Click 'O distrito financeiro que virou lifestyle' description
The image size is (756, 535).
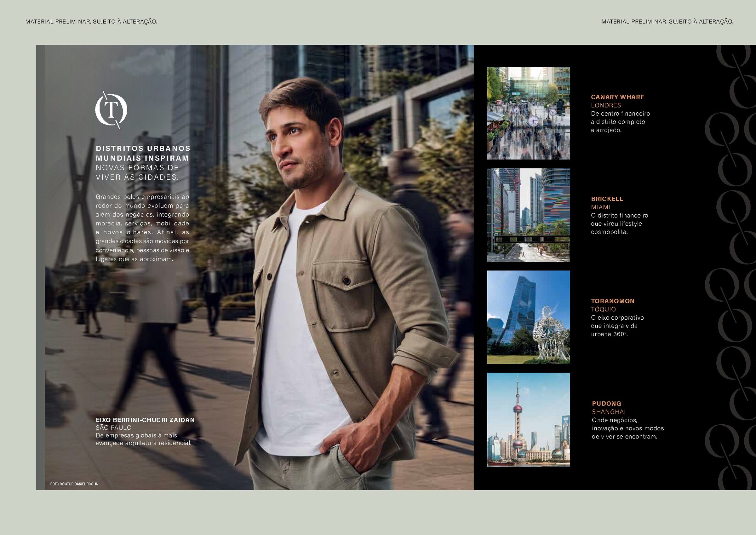tap(619, 224)
